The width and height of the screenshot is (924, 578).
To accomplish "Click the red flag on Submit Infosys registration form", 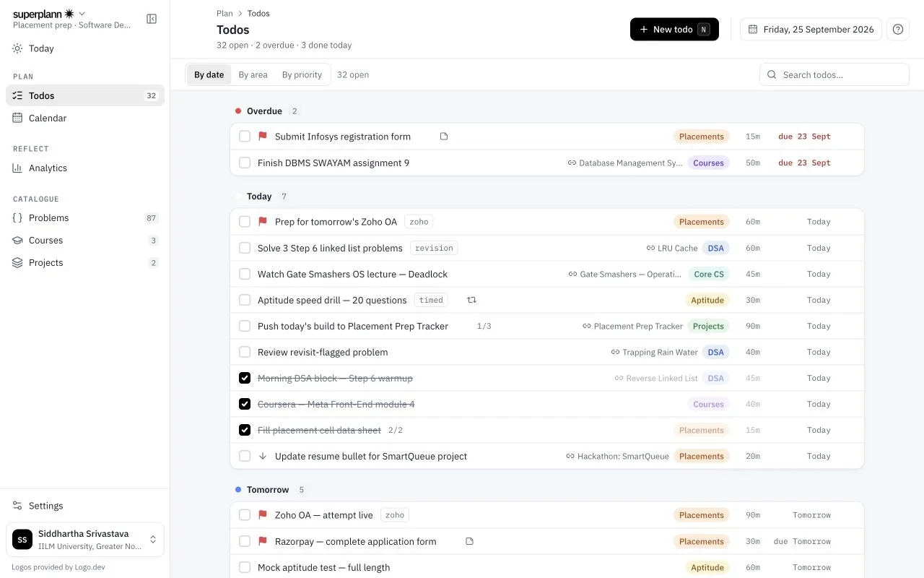I will pos(263,137).
